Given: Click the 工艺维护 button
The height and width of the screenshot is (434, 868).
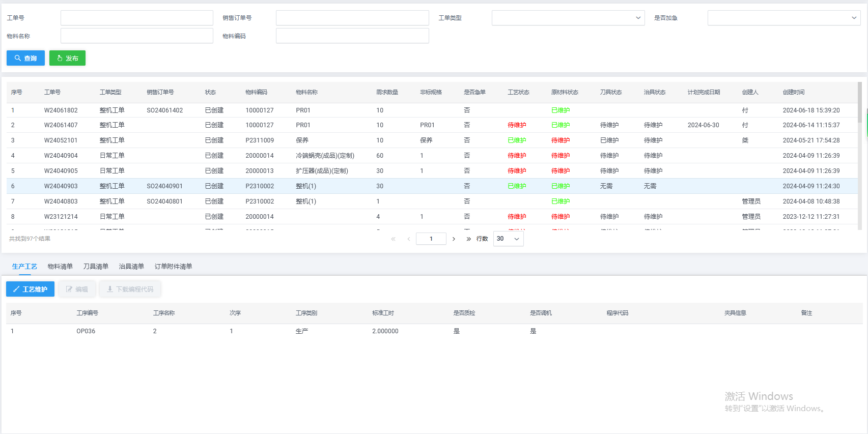Looking at the screenshot, I should 30,289.
